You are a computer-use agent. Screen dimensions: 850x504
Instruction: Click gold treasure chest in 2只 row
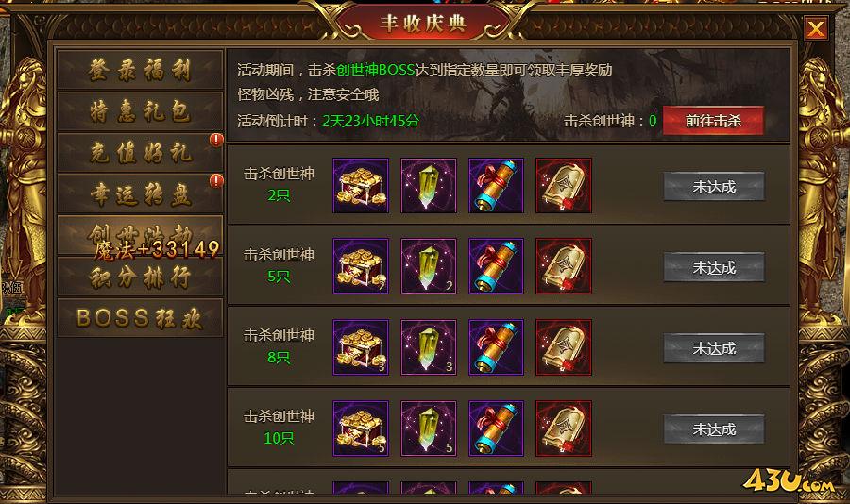click(361, 185)
